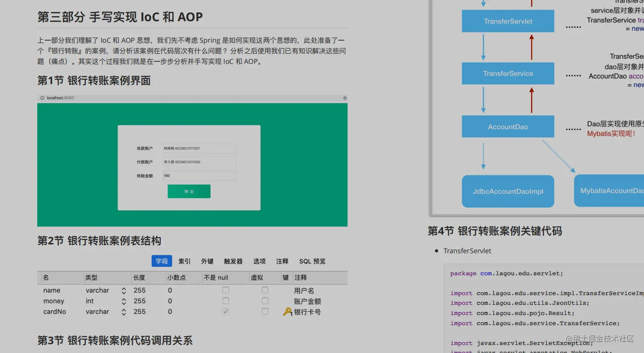This screenshot has height=353, width=644.
Task: Click heading 第4节 银行转账案例关键代码
Action: tap(495, 231)
